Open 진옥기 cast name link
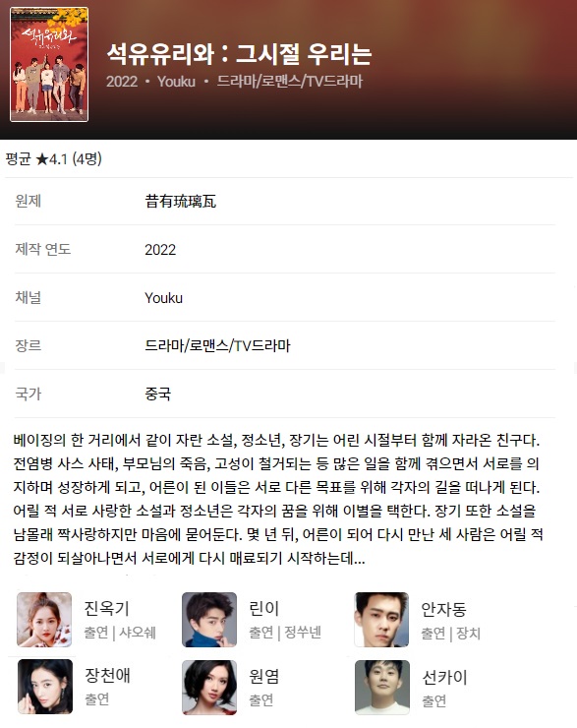577x728 pixels. point(107,609)
